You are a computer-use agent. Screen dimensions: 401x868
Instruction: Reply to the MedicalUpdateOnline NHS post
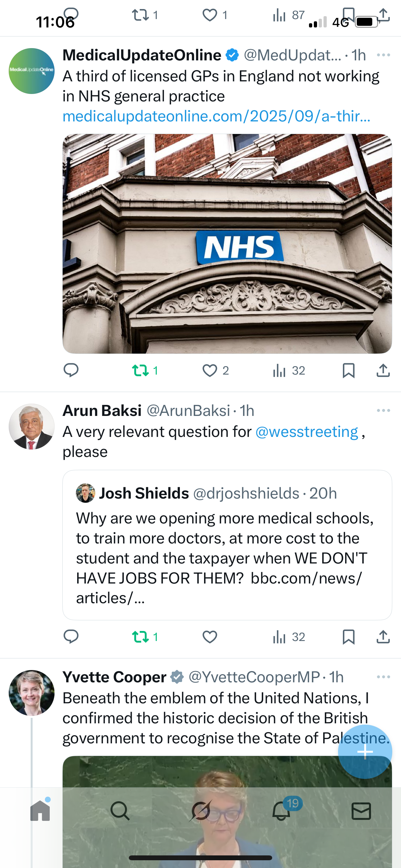tap(71, 370)
